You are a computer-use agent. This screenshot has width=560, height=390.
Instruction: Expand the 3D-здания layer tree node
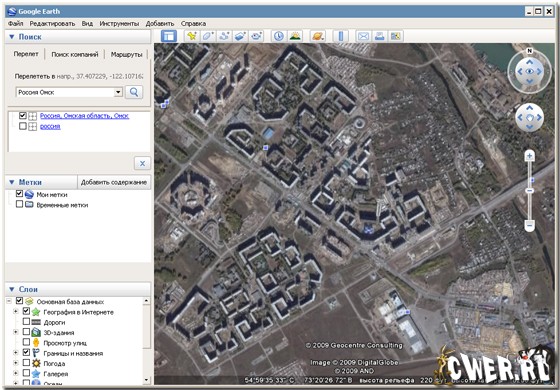tap(16, 332)
